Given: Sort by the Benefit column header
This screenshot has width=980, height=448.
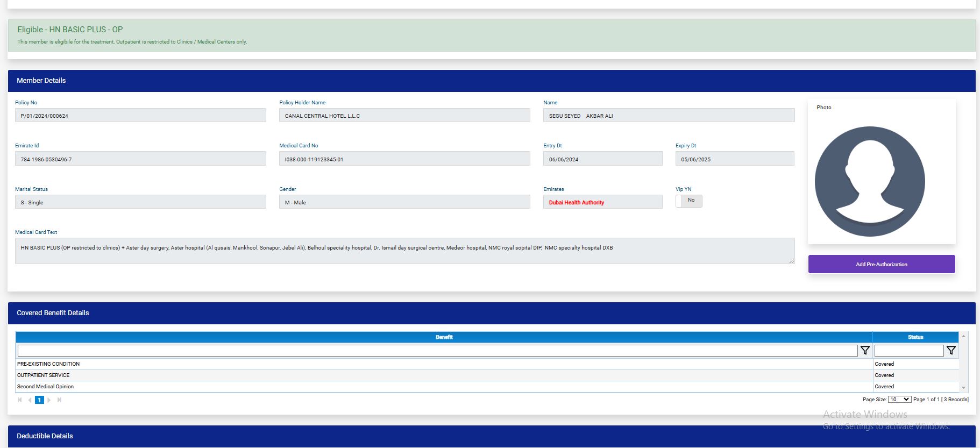Looking at the screenshot, I should pyautogui.click(x=444, y=337).
